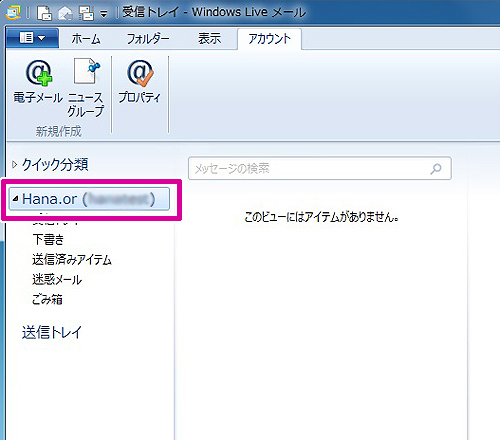Image resolution: width=500 pixels, height=440 pixels.
Task: Open the ごみ箱 folder
Action: tap(47, 299)
